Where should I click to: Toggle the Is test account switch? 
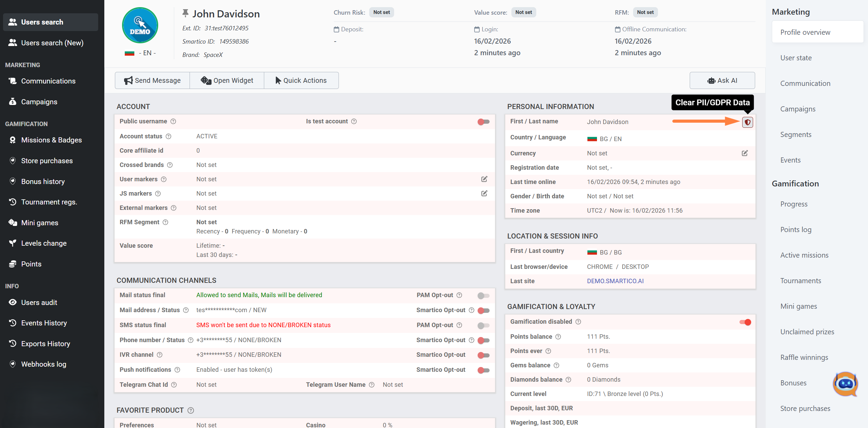483,122
